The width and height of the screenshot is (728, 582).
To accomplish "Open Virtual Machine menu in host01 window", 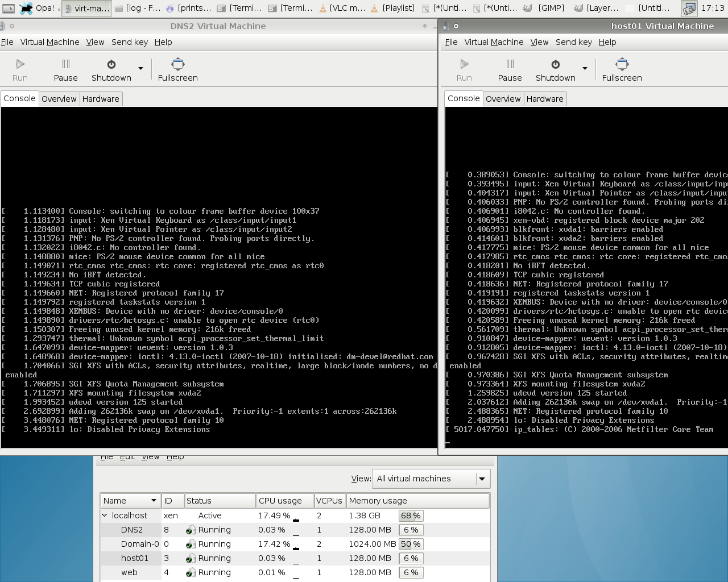I will tap(494, 42).
